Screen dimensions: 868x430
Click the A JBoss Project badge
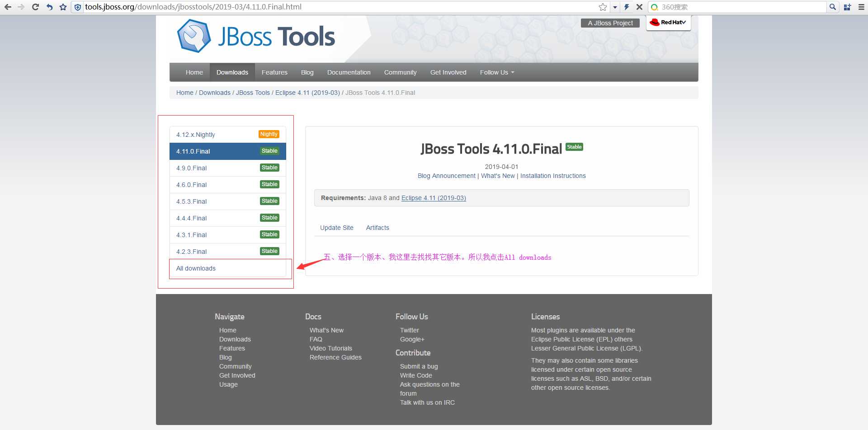coord(610,23)
